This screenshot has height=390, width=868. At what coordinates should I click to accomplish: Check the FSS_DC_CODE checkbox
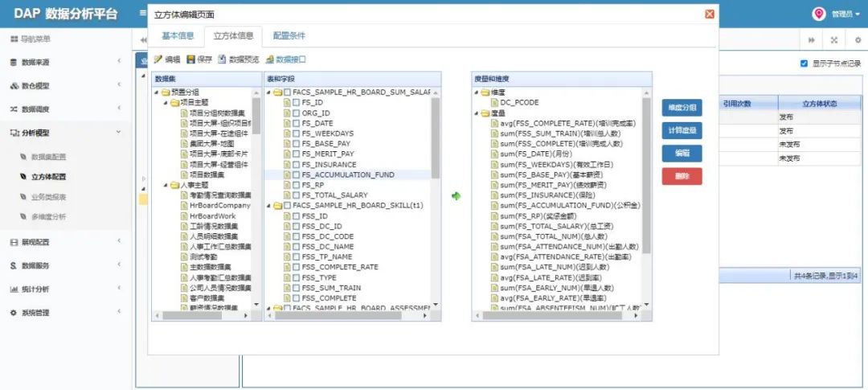[x=296, y=236]
